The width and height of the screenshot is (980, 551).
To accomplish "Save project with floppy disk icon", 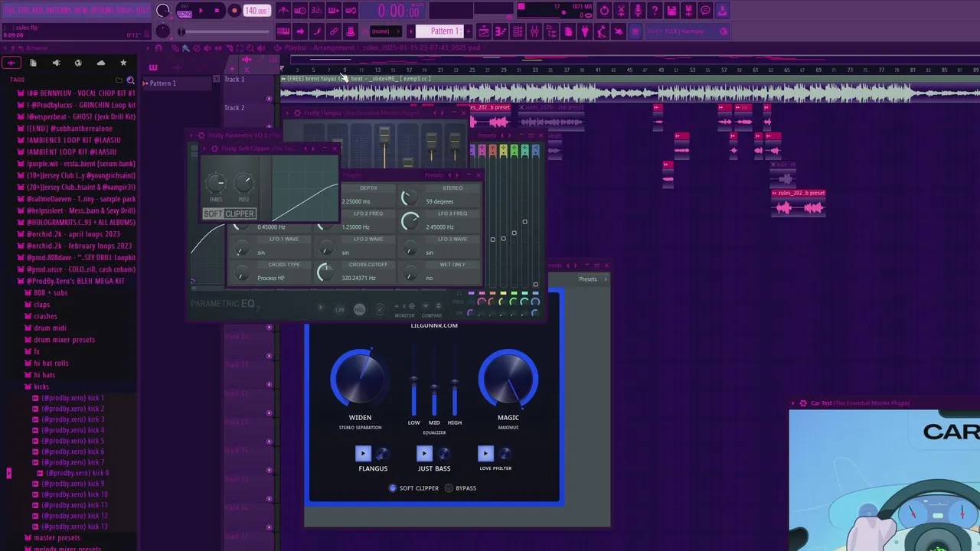I will (x=671, y=11).
